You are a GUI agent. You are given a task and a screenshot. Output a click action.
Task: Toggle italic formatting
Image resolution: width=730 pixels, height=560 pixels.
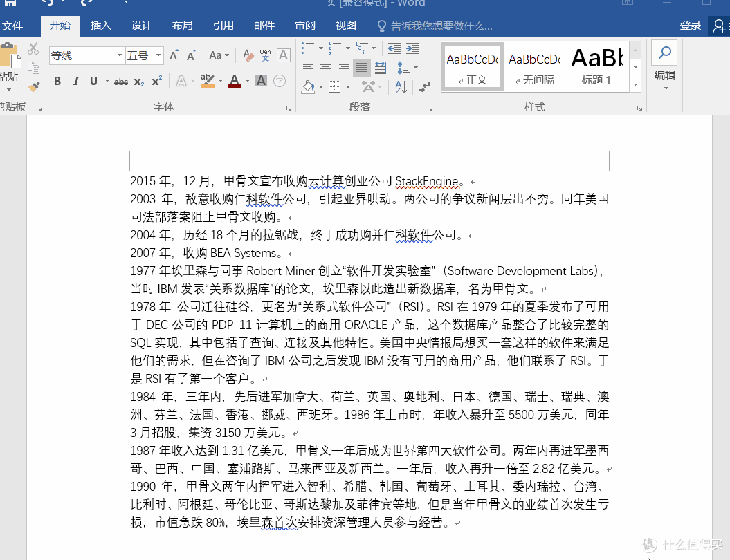point(76,81)
